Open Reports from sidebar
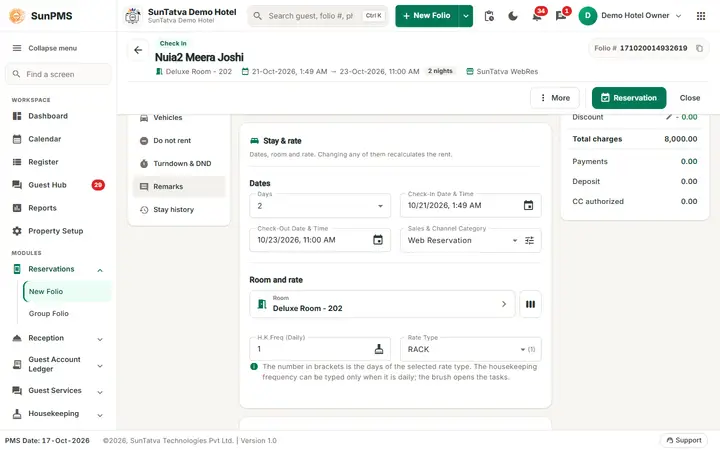720x450 pixels. 42,208
